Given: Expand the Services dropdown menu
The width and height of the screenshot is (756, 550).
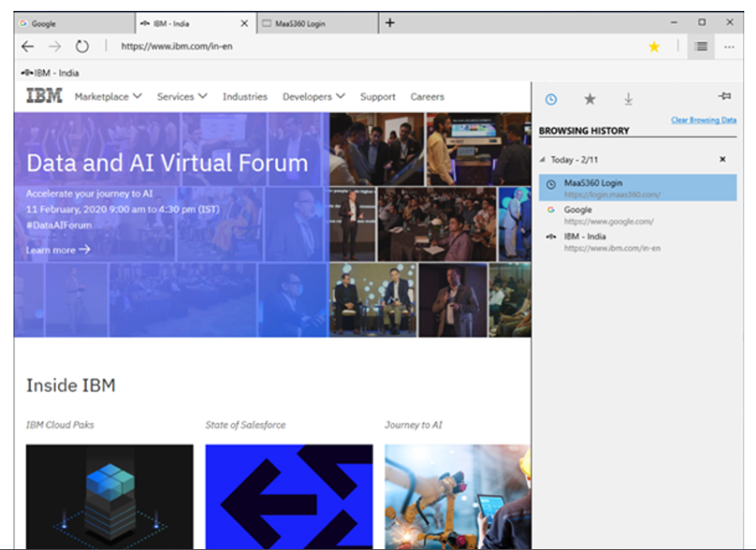Looking at the screenshot, I should 181,97.
